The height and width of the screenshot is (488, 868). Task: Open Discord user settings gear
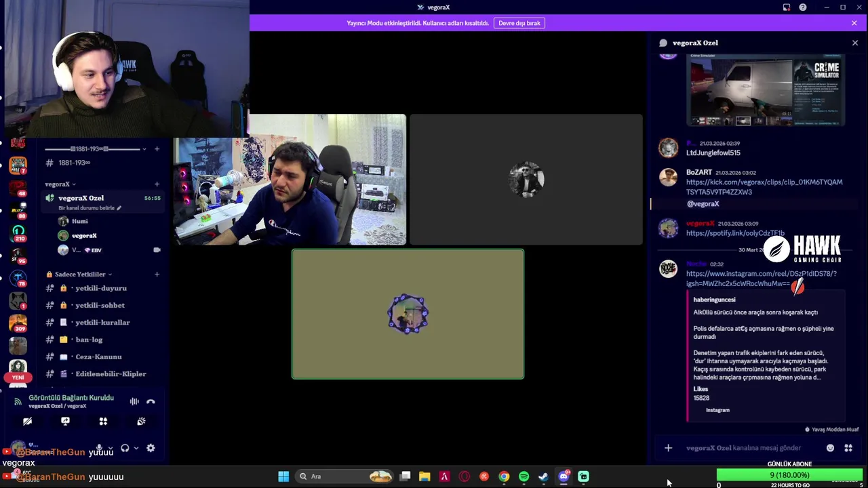151,448
